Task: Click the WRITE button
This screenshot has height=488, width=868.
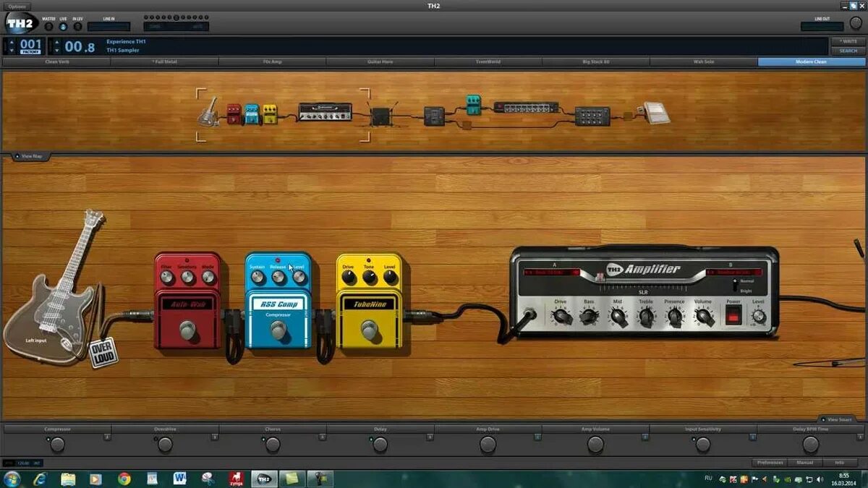Action: [x=848, y=41]
